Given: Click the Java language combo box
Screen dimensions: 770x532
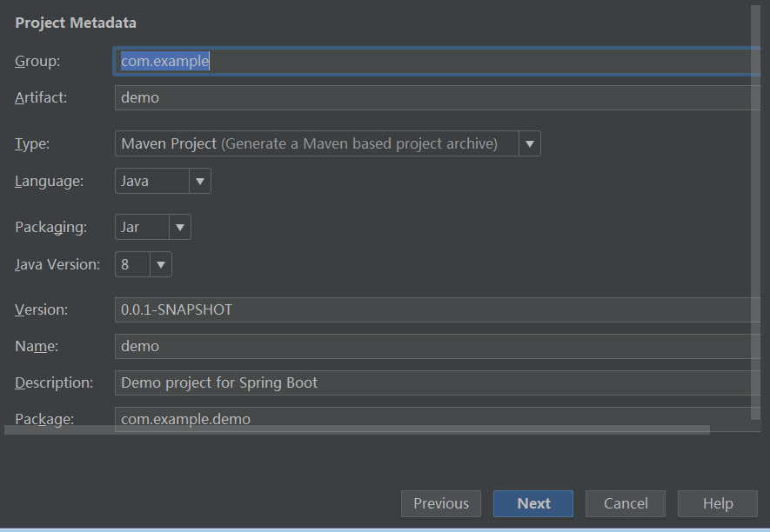Looking at the screenshot, I should (x=163, y=181).
